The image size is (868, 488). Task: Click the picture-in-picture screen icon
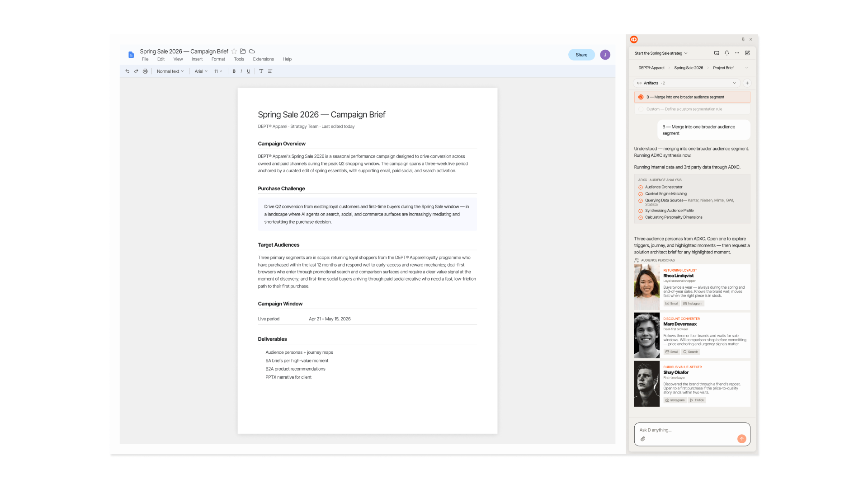(717, 53)
